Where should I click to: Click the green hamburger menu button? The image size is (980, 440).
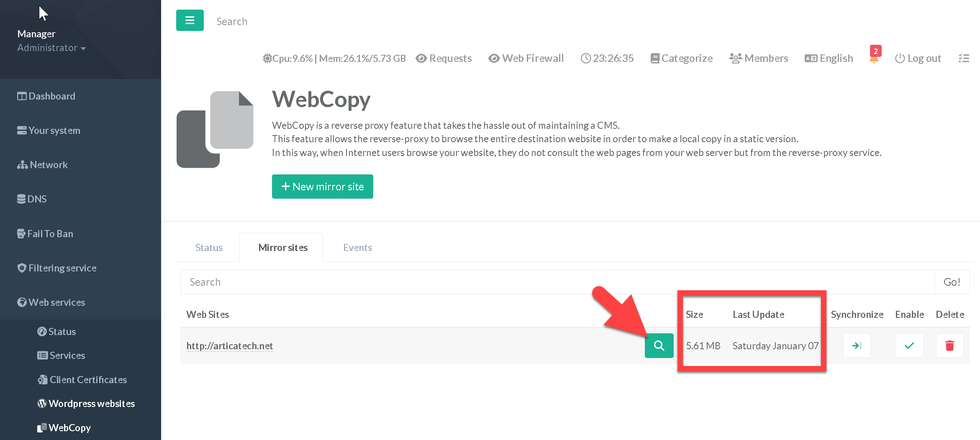190,20
